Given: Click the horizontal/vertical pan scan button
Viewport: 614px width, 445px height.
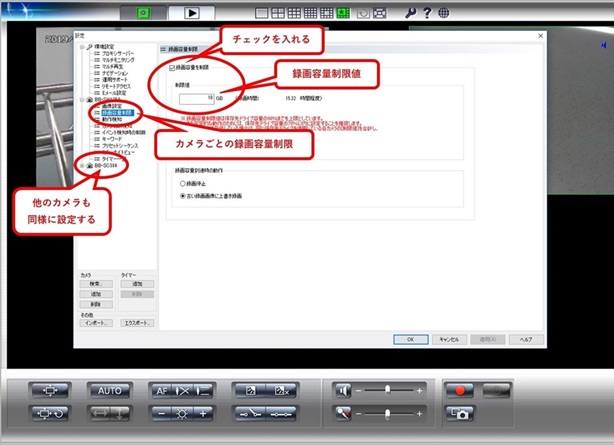Looking at the screenshot, I should click(x=110, y=413).
